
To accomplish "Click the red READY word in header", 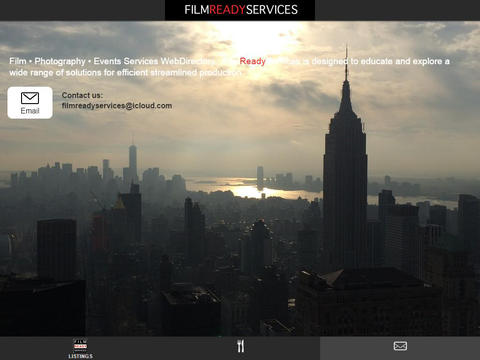I will click(x=227, y=10).
